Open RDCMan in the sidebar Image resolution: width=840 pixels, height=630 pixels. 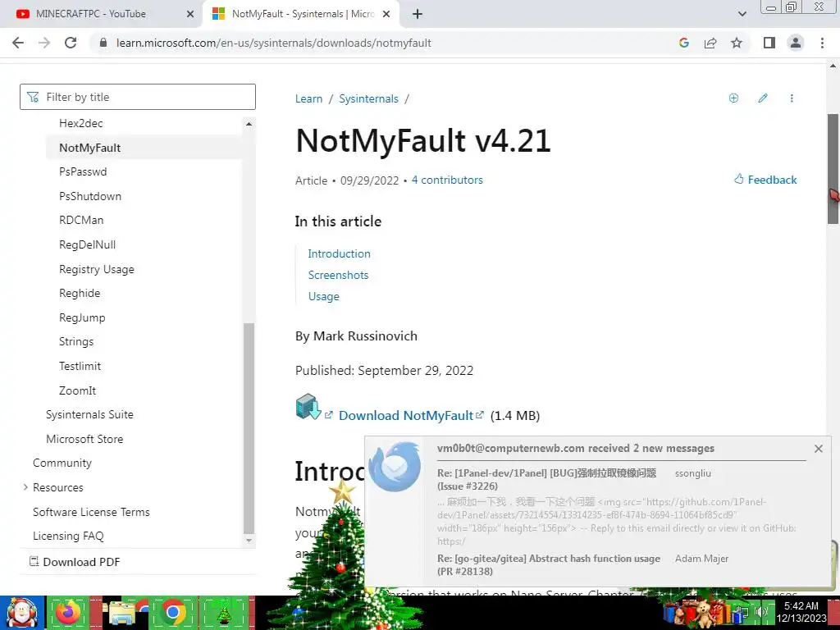click(81, 220)
